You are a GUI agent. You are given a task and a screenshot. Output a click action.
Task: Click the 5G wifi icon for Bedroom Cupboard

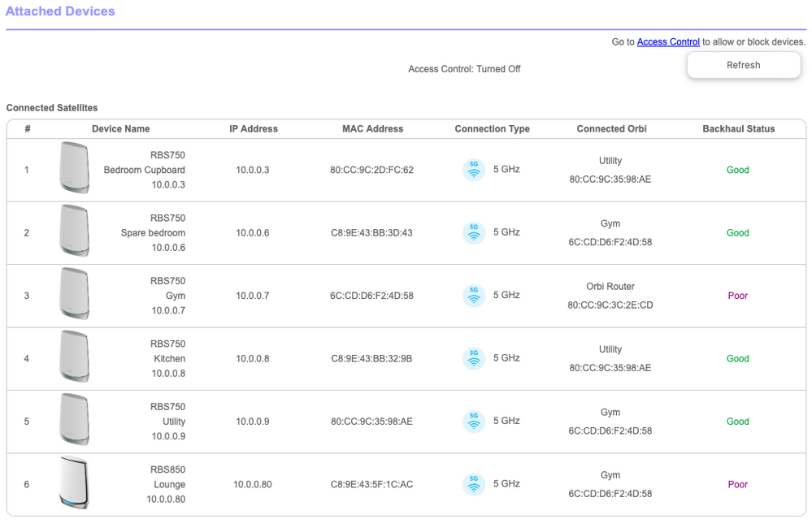click(x=473, y=170)
